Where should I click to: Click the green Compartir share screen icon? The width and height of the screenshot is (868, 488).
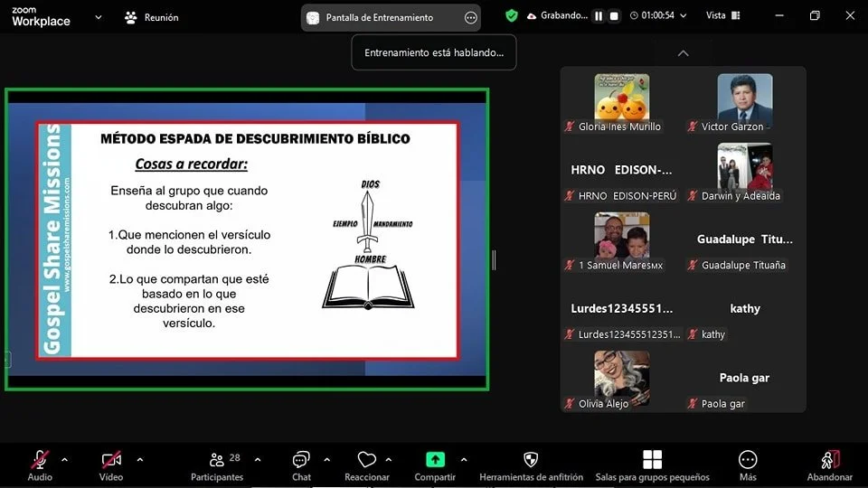(x=435, y=460)
